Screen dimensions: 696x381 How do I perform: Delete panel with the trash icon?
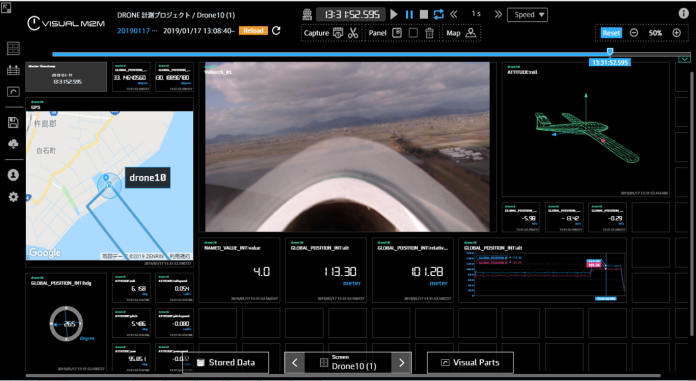click(429, 33)
